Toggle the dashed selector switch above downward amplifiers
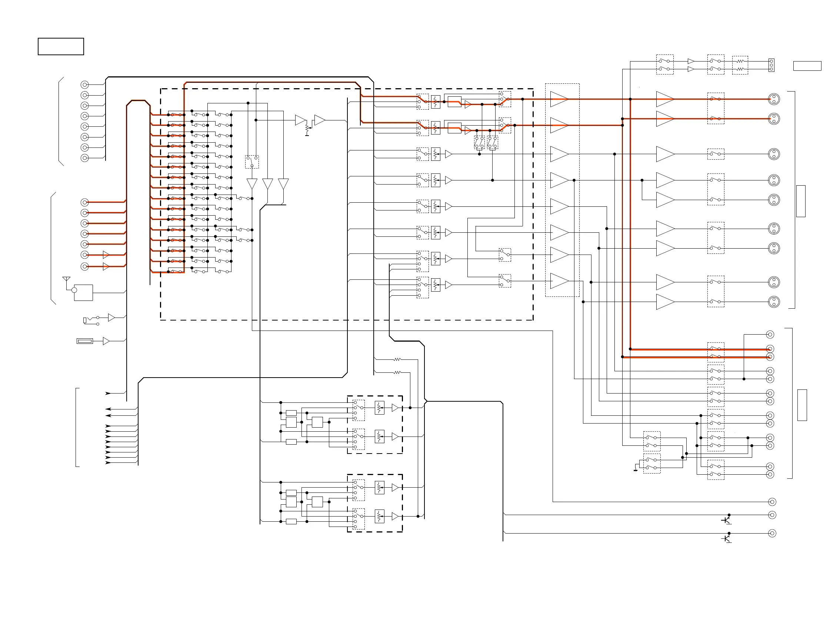 252,162
